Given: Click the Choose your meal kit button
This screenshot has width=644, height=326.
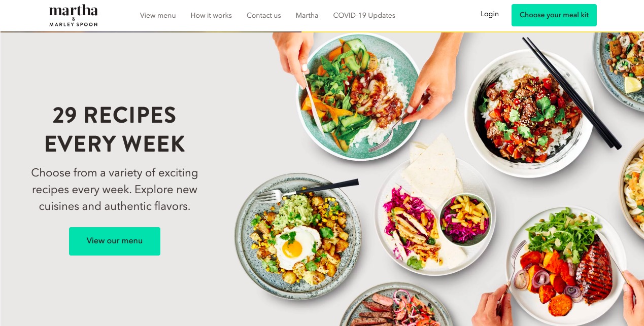Looking at the screenshot, I should (x=554, y=15).
